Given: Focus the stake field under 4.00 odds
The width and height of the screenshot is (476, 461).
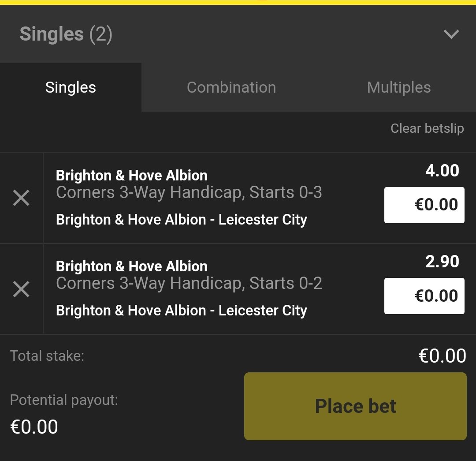Looking at the screenshot, I should click(424, 205).
